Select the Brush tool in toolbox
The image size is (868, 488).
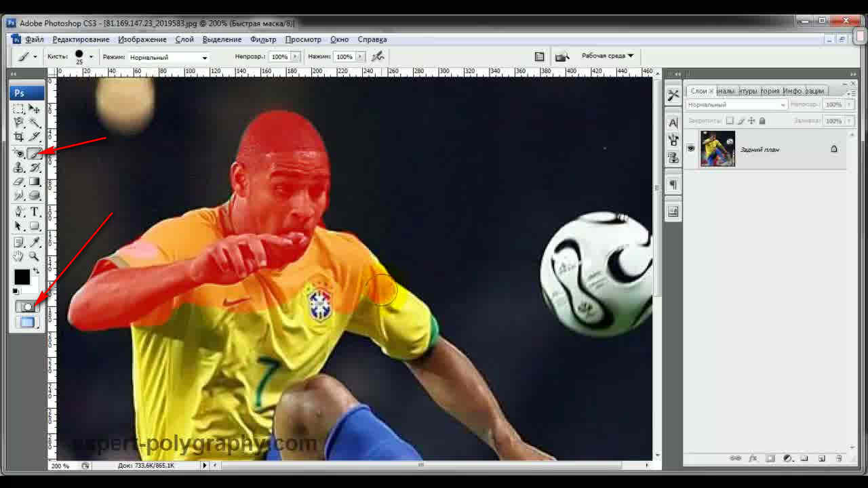click(x=34, y=152)
